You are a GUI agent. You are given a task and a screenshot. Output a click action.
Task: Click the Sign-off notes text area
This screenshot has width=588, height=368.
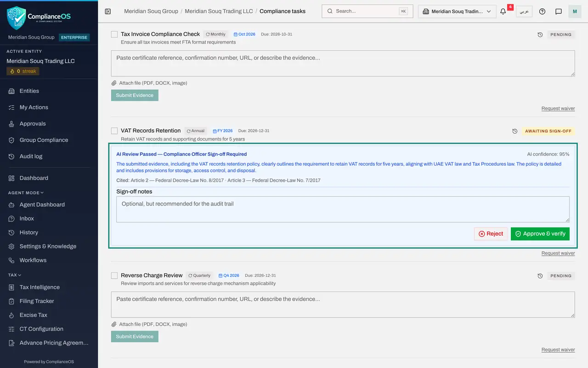click(x=343, y=209)
